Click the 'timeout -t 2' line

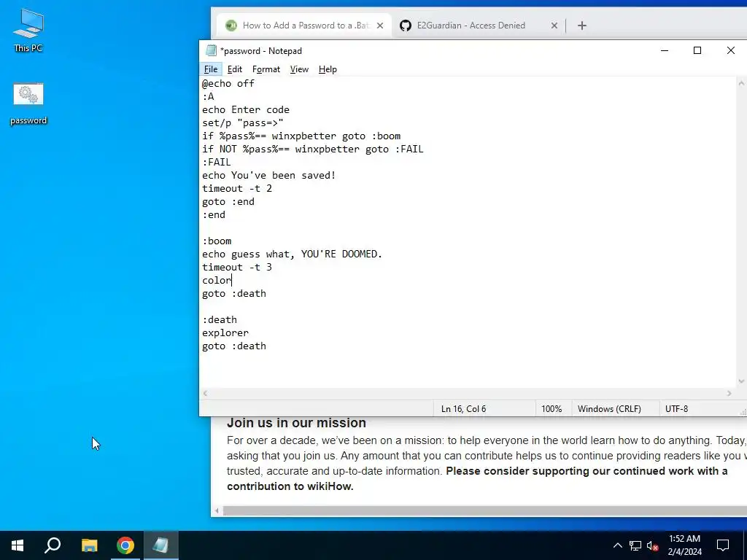tap(237, 189)
